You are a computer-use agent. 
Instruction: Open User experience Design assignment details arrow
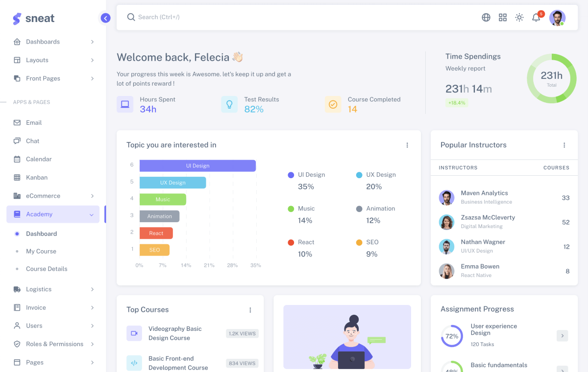coord(562,336)
